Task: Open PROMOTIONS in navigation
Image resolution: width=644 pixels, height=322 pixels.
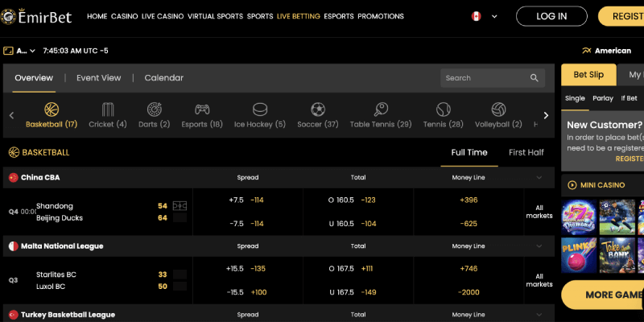Action: point(381,16)
